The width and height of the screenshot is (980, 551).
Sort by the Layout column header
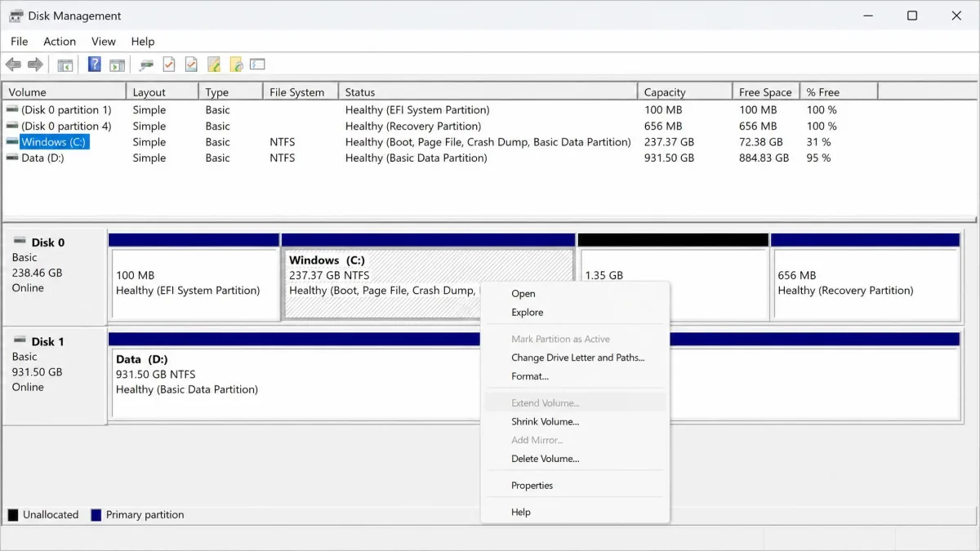pos(163,92)
